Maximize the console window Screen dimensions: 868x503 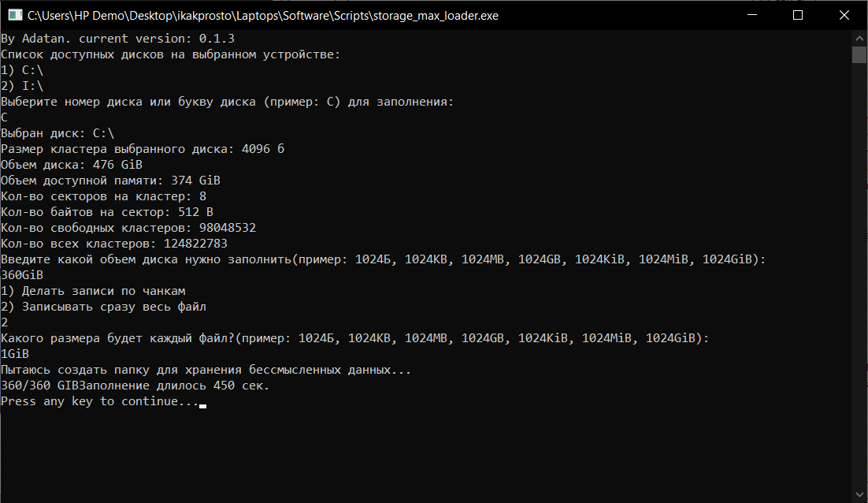click(x=798, y=15)
